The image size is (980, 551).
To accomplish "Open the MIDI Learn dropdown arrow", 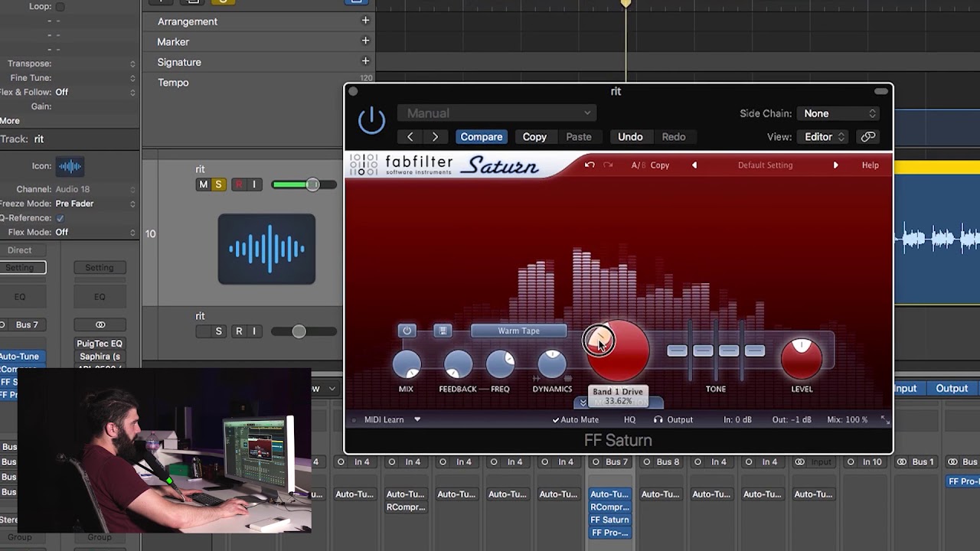I will click(417, 419).
